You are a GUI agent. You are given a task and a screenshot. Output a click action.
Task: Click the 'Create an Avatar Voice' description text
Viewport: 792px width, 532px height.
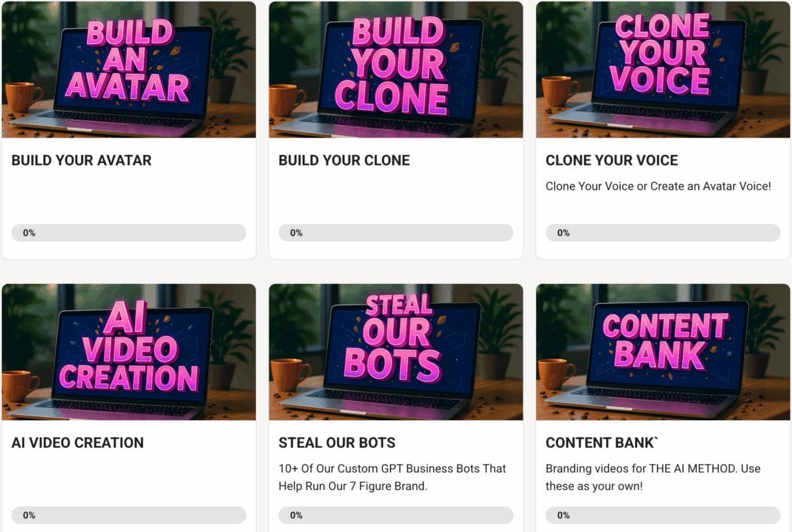[x=658, y=186]
